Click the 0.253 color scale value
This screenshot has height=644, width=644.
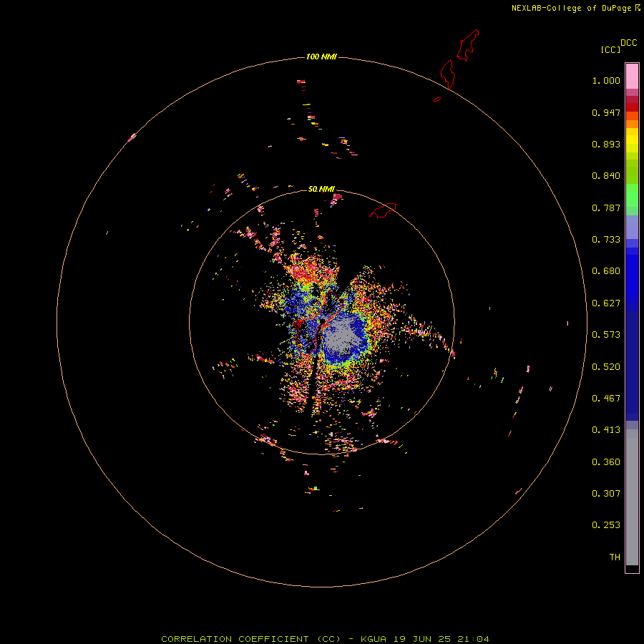pyautogui.click(x=606, y=525)
